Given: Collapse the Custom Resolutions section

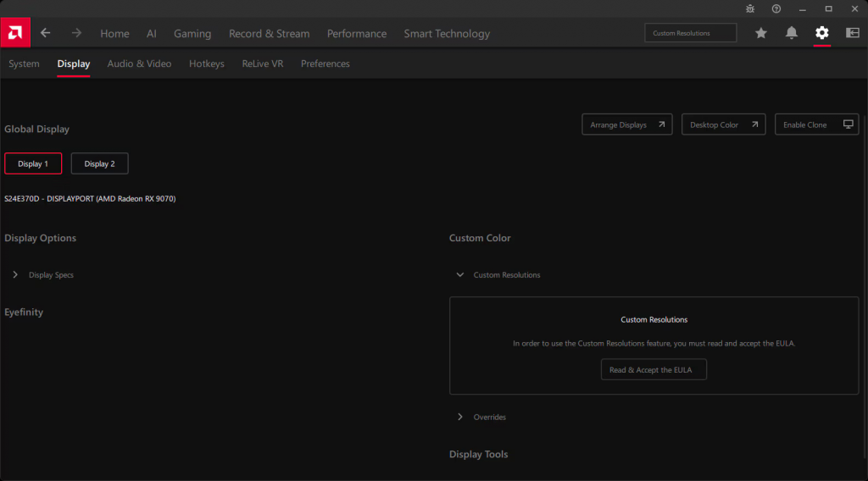Looking at the screenshot, I should pos(460,275).
